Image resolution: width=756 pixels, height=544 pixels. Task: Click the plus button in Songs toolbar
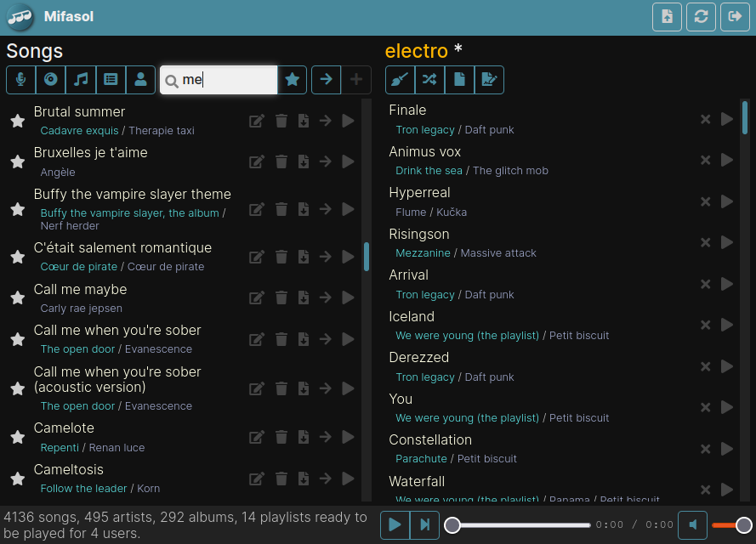coord(356,80)
